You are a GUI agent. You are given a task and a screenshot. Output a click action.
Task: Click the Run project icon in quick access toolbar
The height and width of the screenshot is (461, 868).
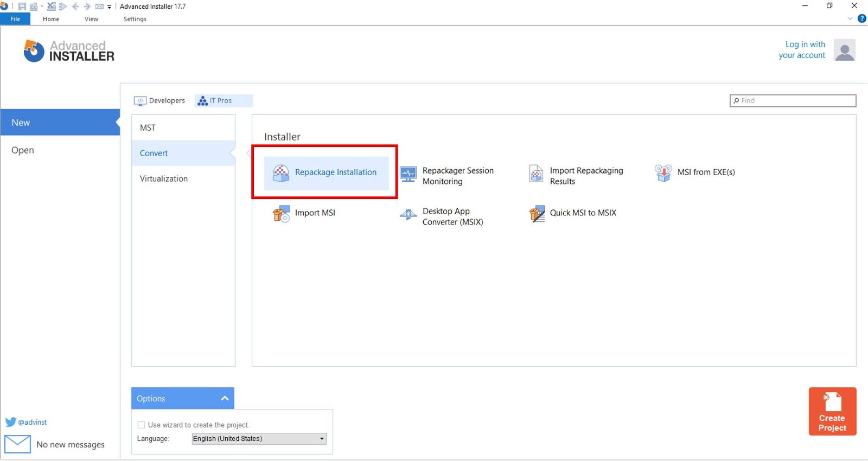coord(63,7)
